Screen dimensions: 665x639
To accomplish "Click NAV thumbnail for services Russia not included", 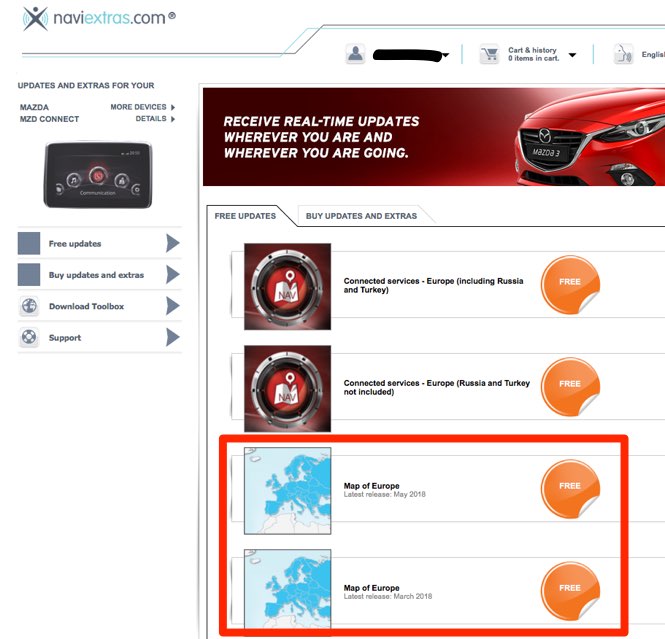I will pyautogui.click(x=288, y=389).
